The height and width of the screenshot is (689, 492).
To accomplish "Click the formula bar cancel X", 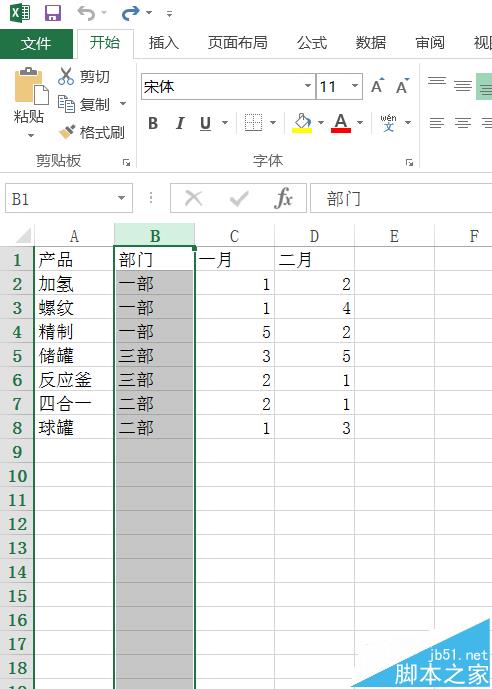I will tap(193, 199).
